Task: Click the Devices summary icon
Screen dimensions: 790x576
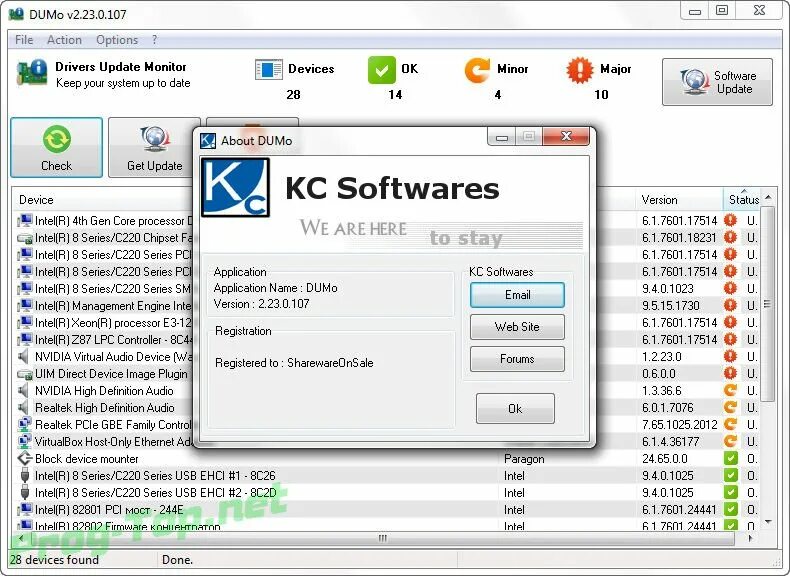Action: (269, 70)
